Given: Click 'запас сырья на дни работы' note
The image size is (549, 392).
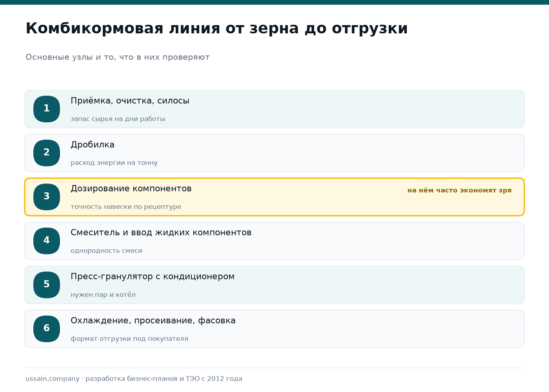Looking at the screenshot, I should pos(118,119).
